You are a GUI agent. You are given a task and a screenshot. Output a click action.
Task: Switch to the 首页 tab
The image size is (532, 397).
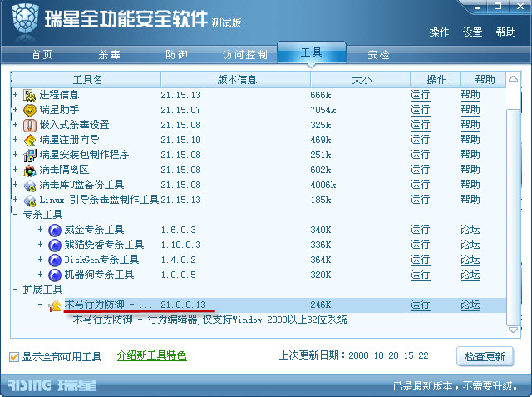[42, 55]
